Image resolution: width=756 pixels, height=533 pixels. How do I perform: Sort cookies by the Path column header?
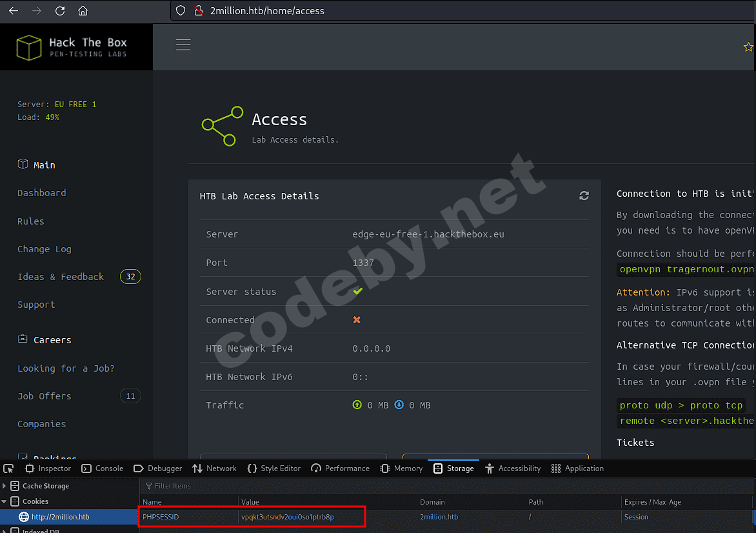click(573, 502)
